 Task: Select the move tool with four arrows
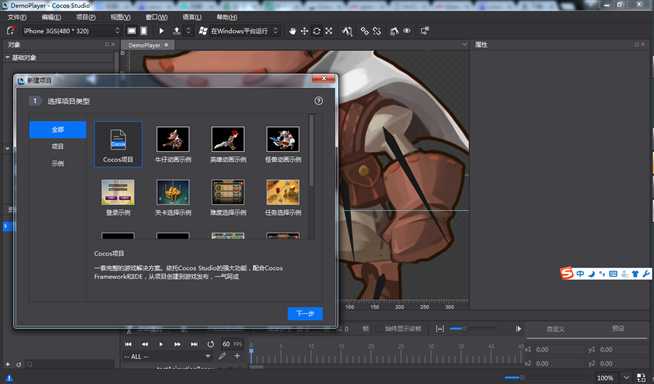tap(304, 31)
